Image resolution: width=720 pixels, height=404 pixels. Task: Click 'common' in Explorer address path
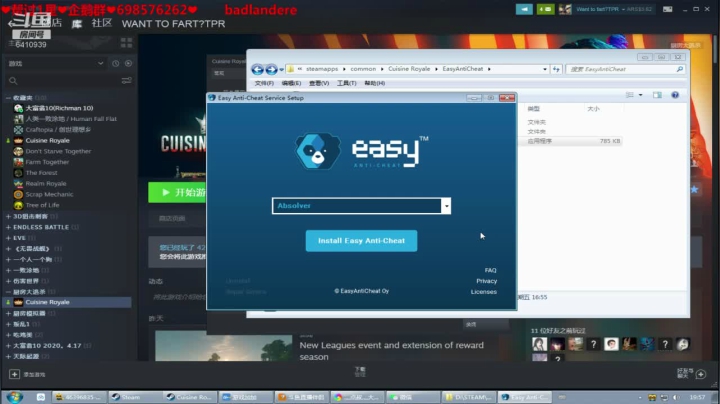pyautogui.click(x=363, y=69)
